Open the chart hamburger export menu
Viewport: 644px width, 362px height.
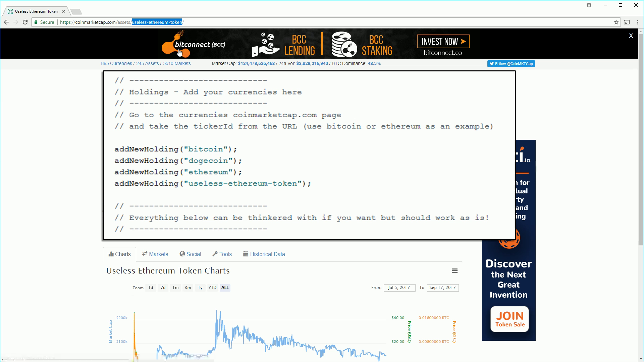(455, 271)
